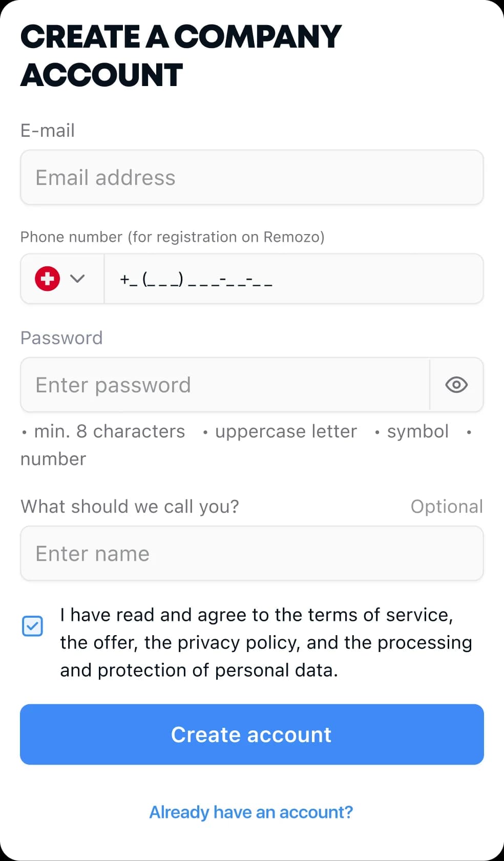Open the Already have an account link

(x=251, y=812)
